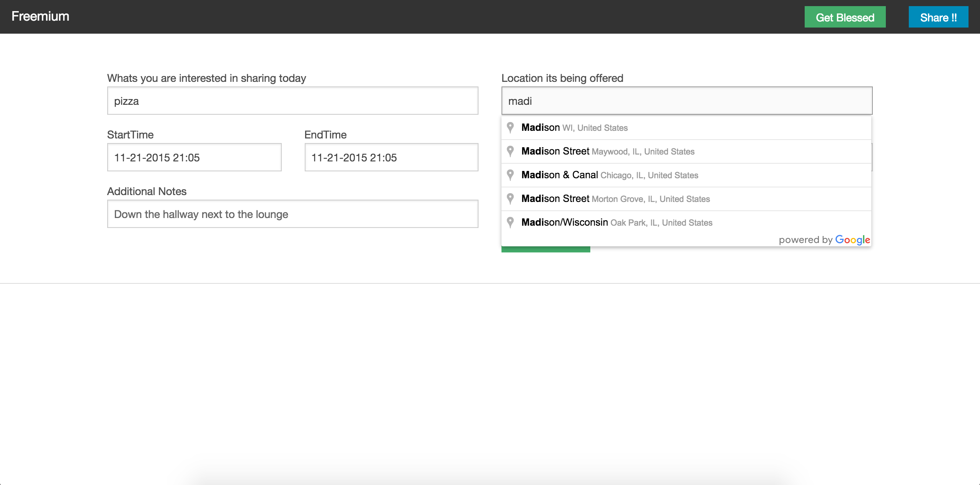Click the location field containing madi
This screenshot has height=485, width=980.
point(687,101)
